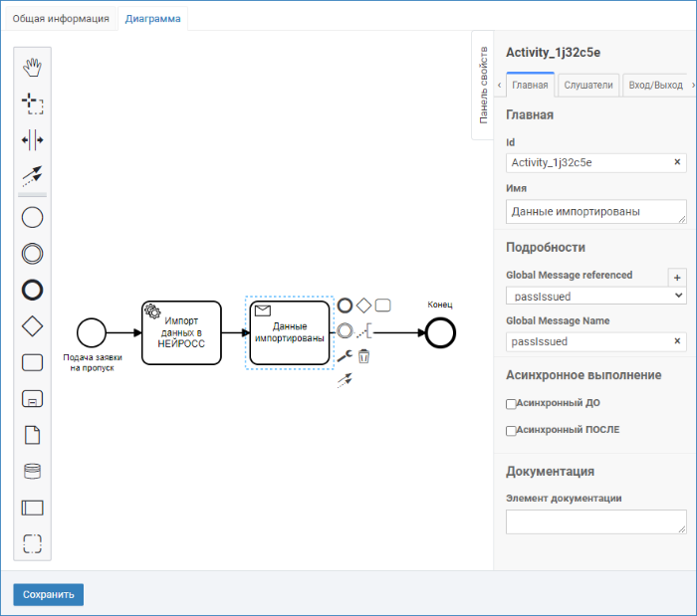Screen dimensions: 697x616
Task: Activate global connect tool in palette
Action: [33, 176]
